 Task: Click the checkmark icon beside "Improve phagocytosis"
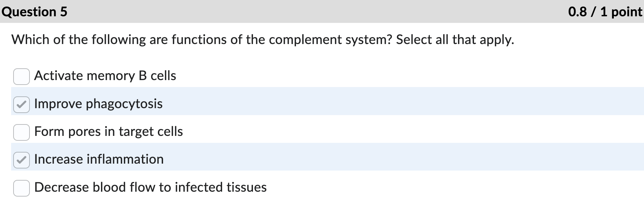22,104
